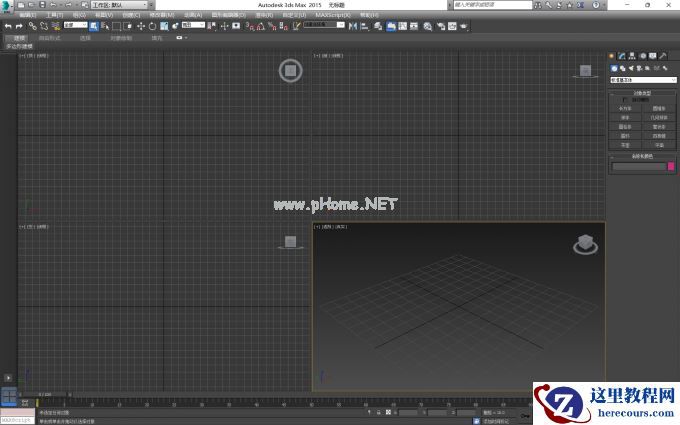
Task: Switch to the Modify command panel tab
Action: tap(622, 56)
